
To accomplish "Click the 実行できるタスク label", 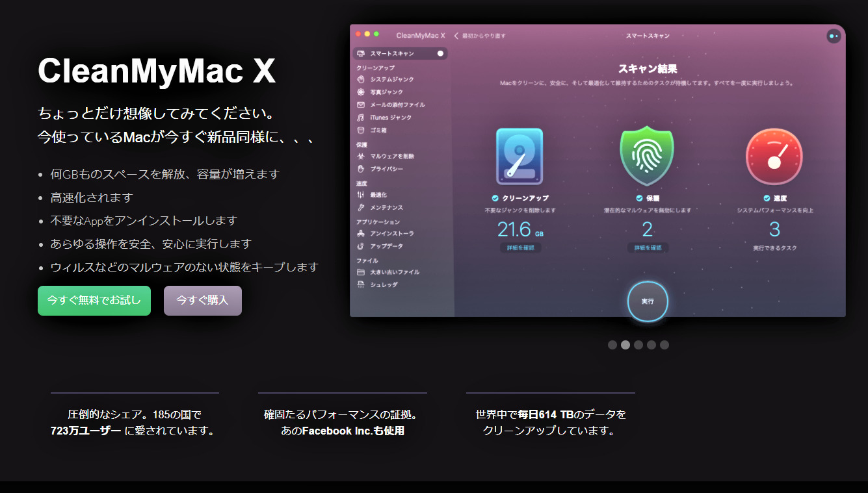I will (x=775, y=248).
